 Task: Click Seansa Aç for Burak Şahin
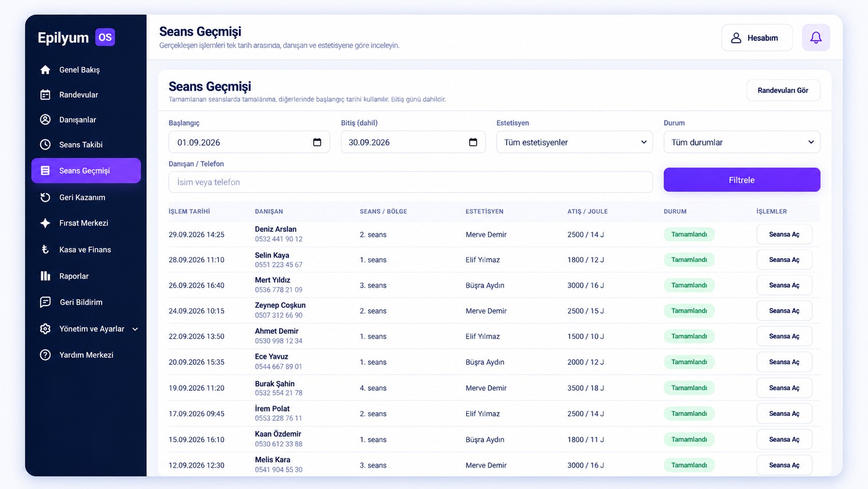point(784,388)
